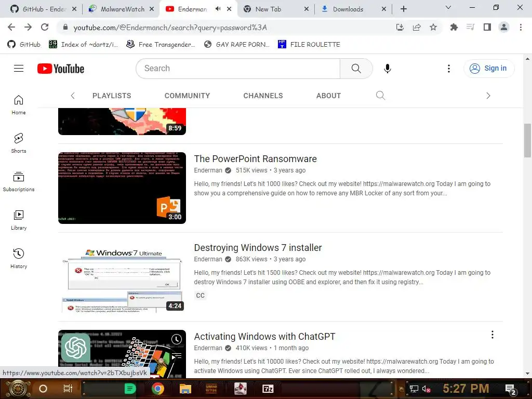This screenshot has width=532, height=399.
Task: Open Activating Windows with ChatGPT title
Action: 264,337
